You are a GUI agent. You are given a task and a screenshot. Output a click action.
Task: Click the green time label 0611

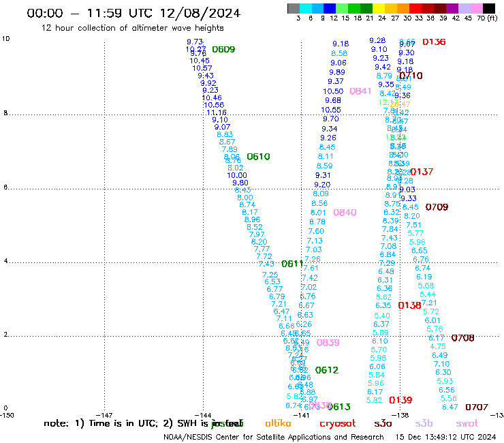pos(292,264)
